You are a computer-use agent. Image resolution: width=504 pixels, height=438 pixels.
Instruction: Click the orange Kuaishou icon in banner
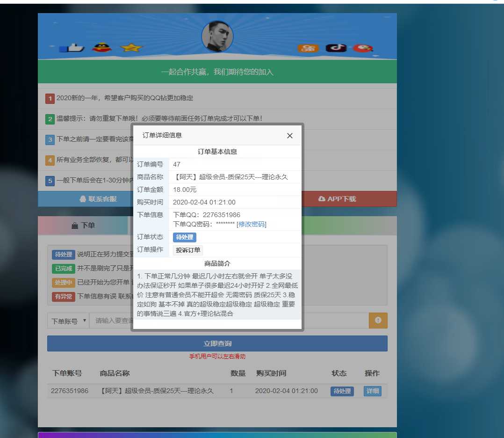tap(308, 48)
